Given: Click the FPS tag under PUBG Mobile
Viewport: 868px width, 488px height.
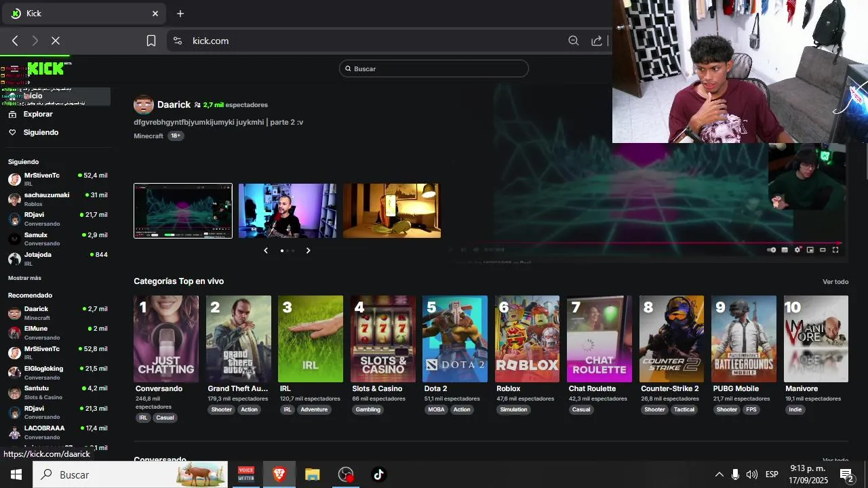Looking at the screenshot, I should pos(751,409).
